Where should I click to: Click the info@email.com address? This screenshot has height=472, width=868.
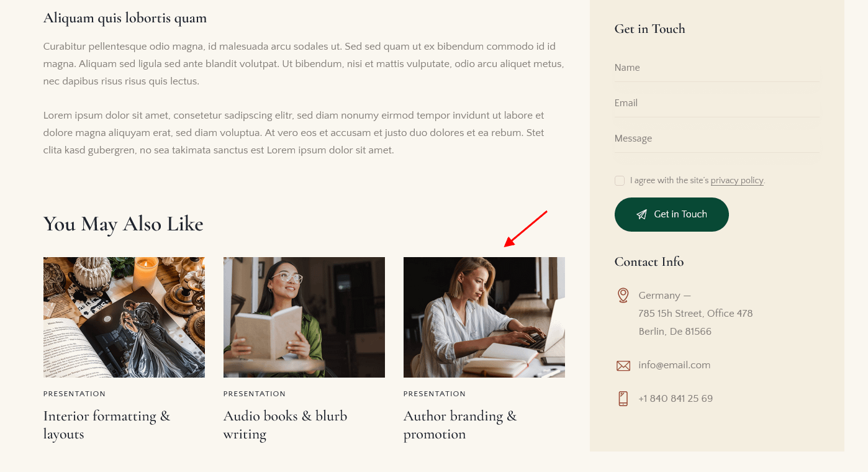[x=674, y=365]
